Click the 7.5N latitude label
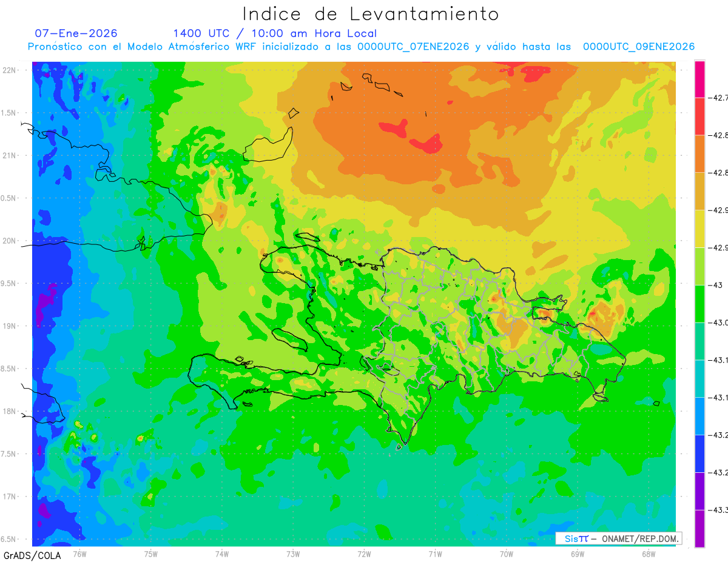This screenshot has height=562, width=728. point(9,453)
